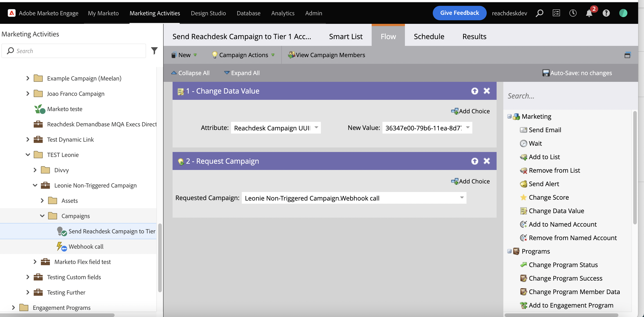
Task: Select Remove from Named Account action
Action: 568,238
